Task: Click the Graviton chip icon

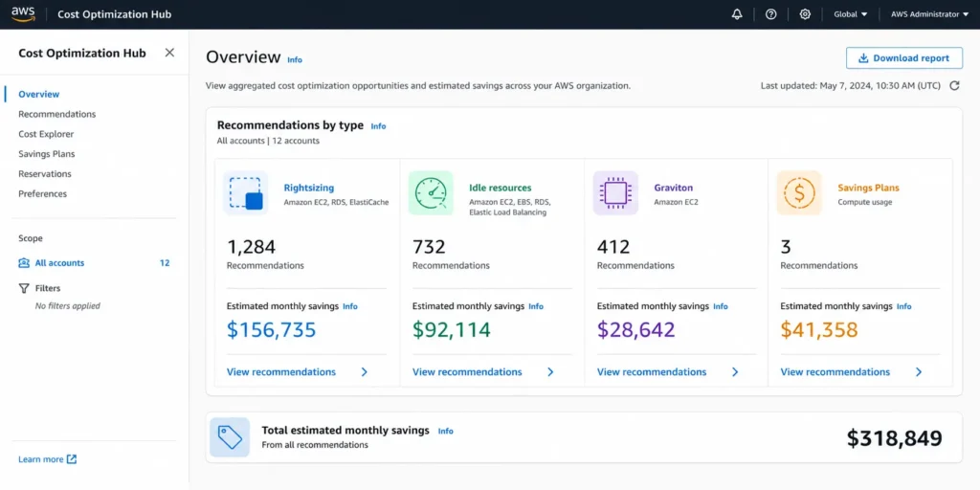Action: pyautogui.click(x=615, y=192)
